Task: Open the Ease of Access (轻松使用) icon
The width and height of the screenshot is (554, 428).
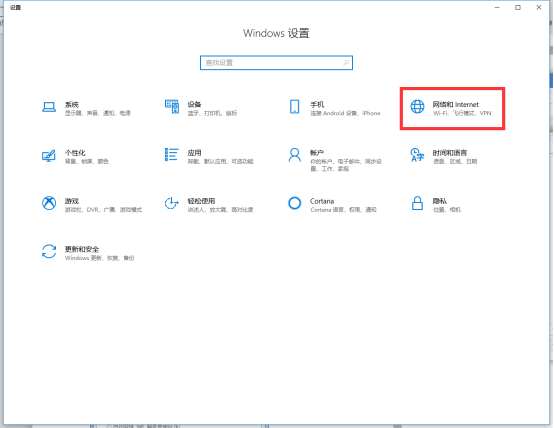Action: tap(172, 203)
